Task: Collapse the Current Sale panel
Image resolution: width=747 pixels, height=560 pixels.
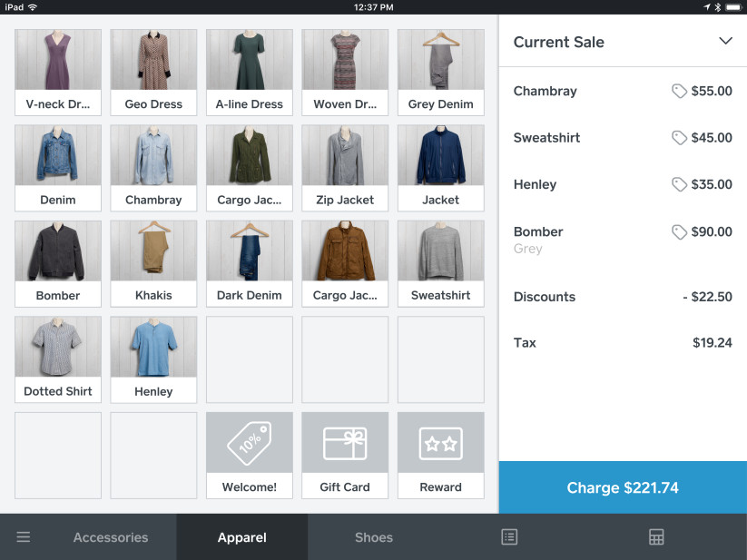Action: click(725, 41)
